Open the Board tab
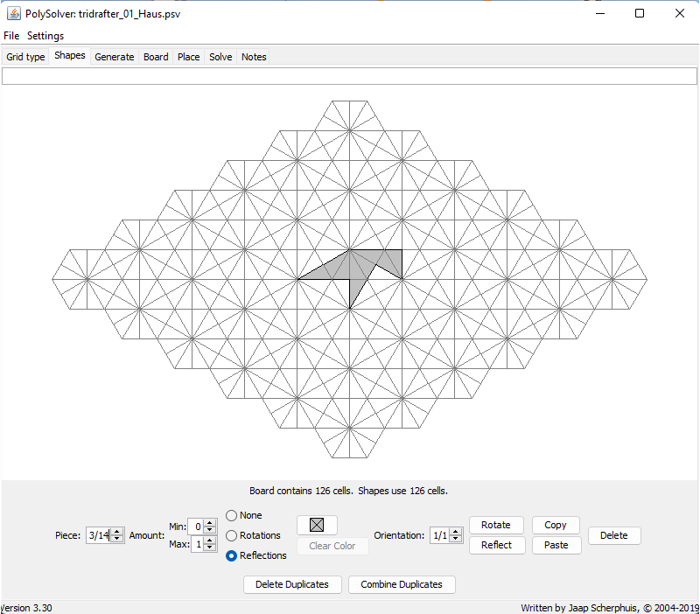 (156, 57)
